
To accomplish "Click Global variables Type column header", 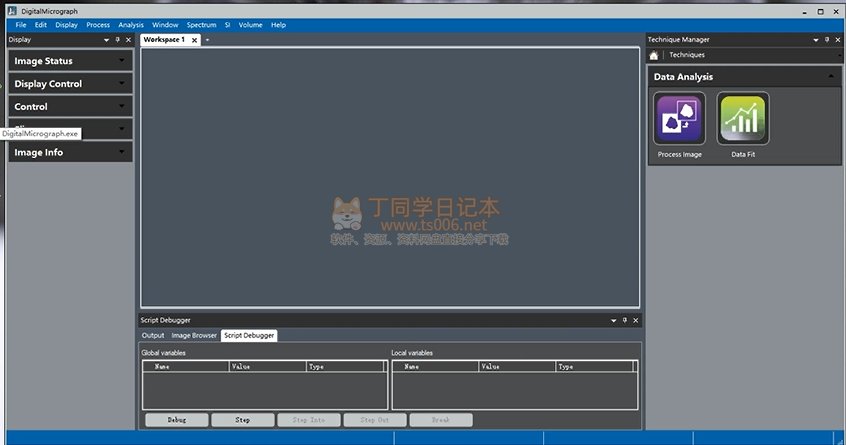I will (x=345, y=366).
